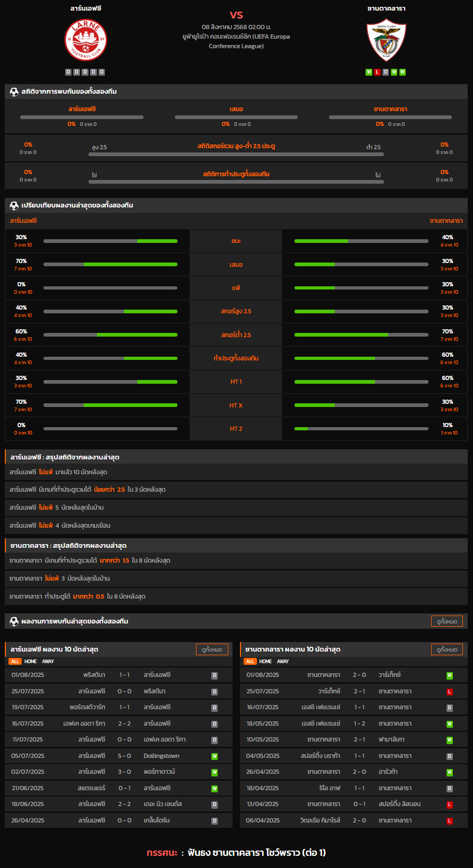Click first W form badge under Santa Clara crest

[369, 72]
